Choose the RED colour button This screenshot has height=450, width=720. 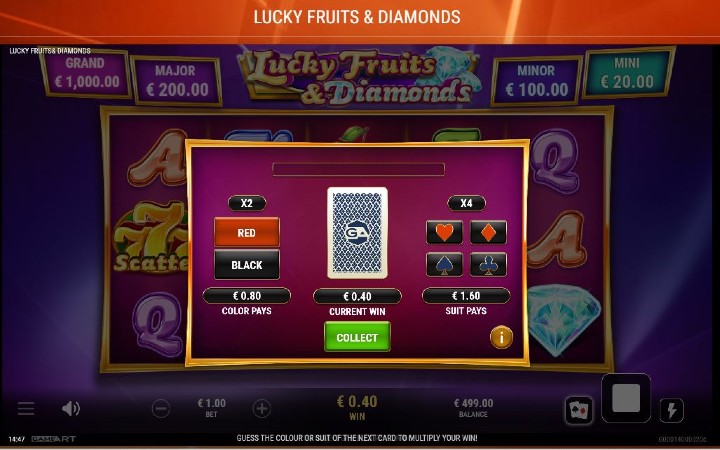coord(247,232)
